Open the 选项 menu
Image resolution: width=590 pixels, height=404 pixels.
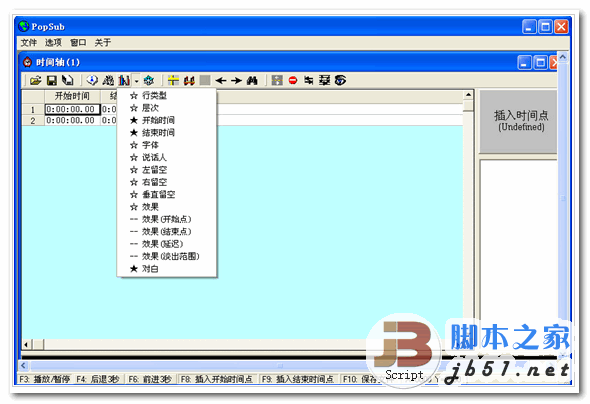click(53, 43)
